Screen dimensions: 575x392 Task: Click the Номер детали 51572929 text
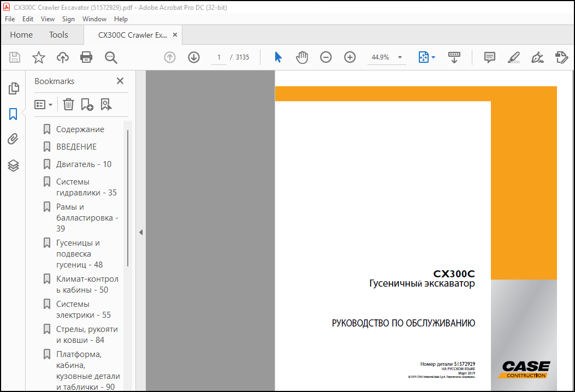pyautogui.click(x=448, y=364)
